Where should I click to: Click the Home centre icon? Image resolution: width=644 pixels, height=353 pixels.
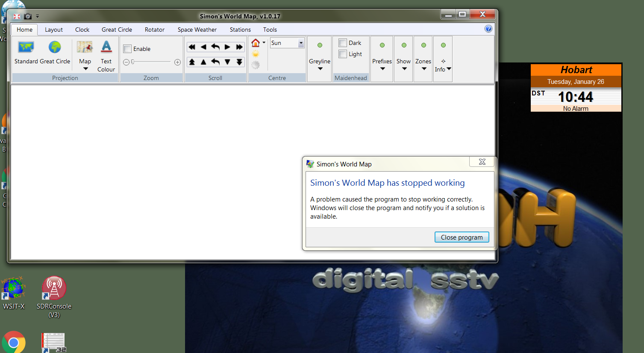256,43
